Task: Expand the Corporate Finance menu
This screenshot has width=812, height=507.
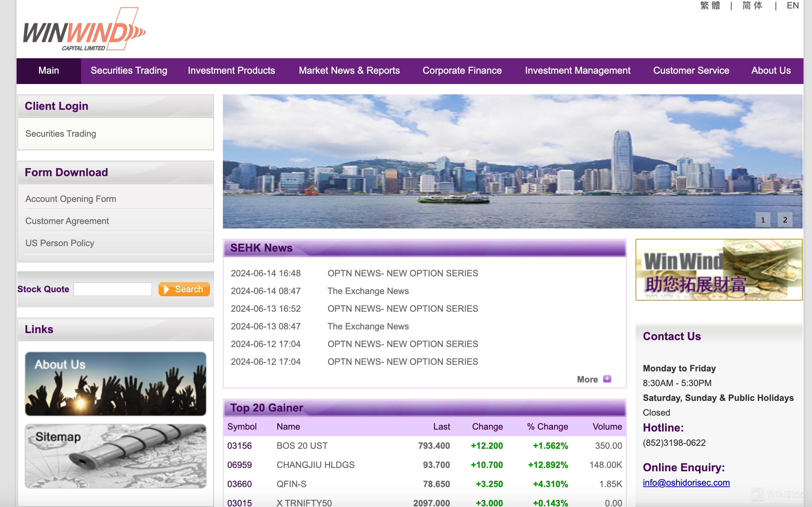Action: click(462, 71)
